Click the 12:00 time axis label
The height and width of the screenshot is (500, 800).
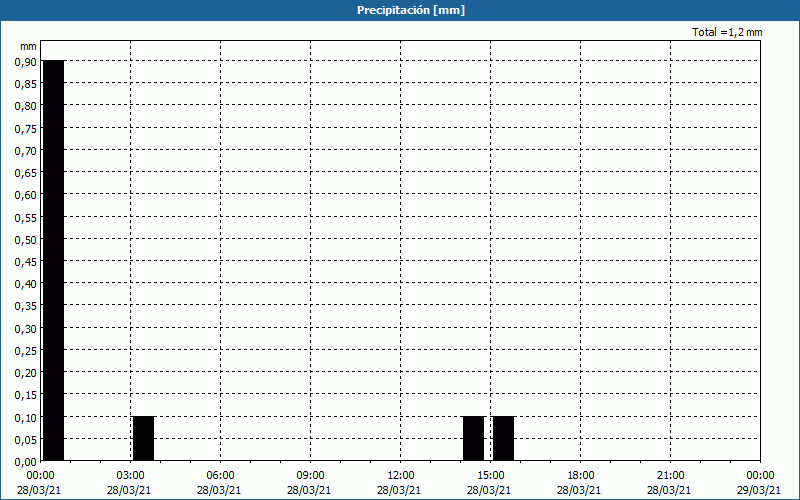(x=401, y=476)
